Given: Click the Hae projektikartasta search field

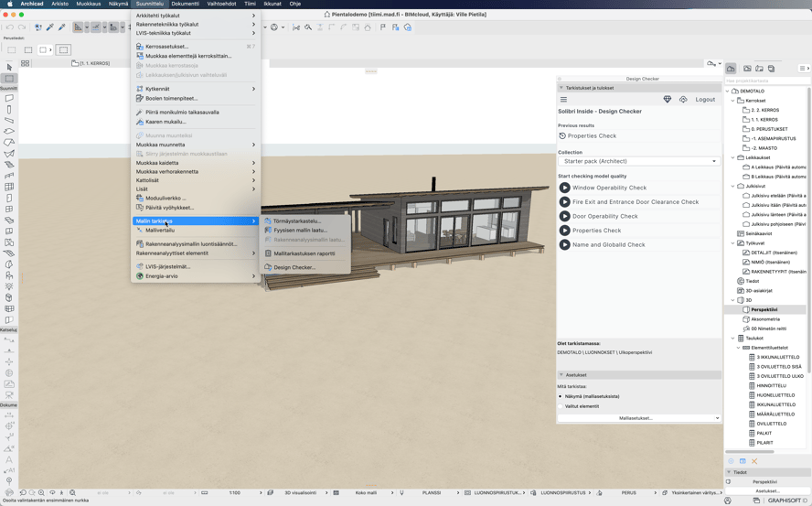Looking at the screenshot, I should (x=767, y=81).
